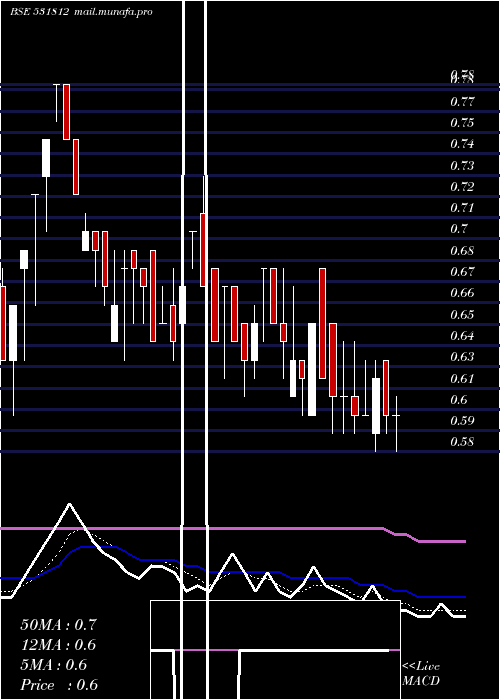Select the 0.71 price axis label
The image size is (500, 700).
[x=462, y=208]
